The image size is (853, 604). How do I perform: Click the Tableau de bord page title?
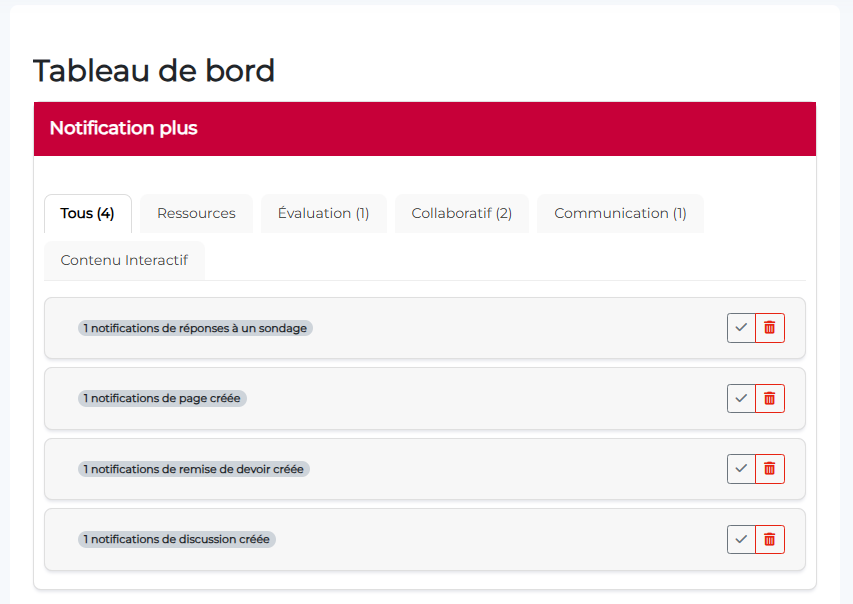point(154,71)
